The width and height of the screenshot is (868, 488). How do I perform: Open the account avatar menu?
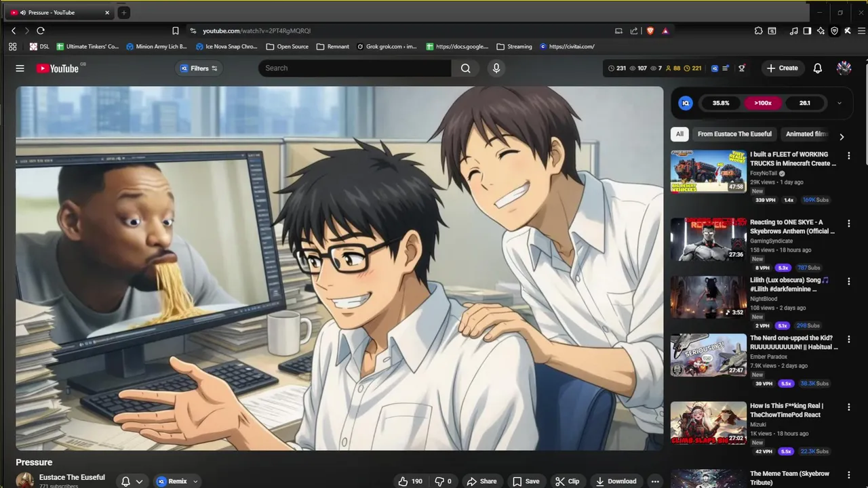pyautogui.click(x=844, y=68)
